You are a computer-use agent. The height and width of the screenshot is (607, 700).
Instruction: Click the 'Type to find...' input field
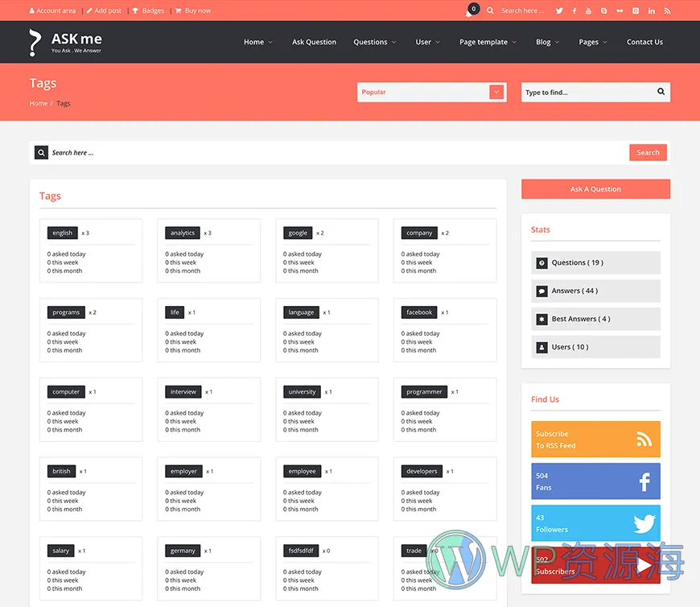tap(587, 93)
